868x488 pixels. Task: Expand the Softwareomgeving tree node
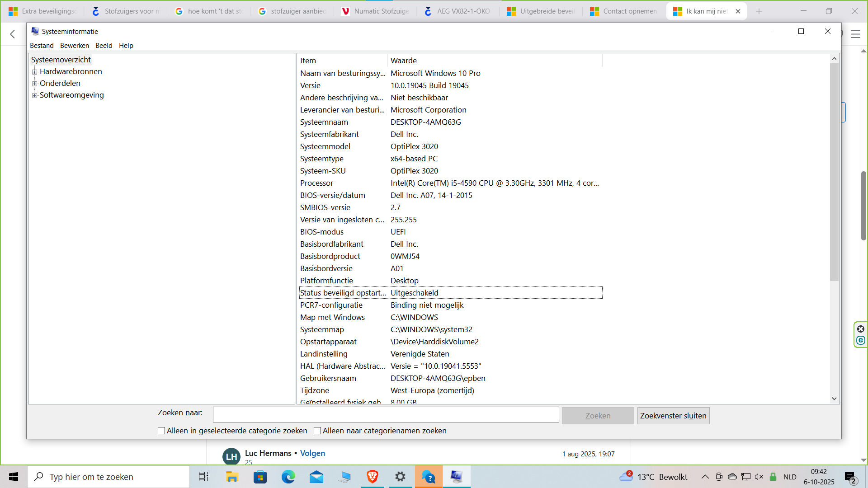(34, 95)
